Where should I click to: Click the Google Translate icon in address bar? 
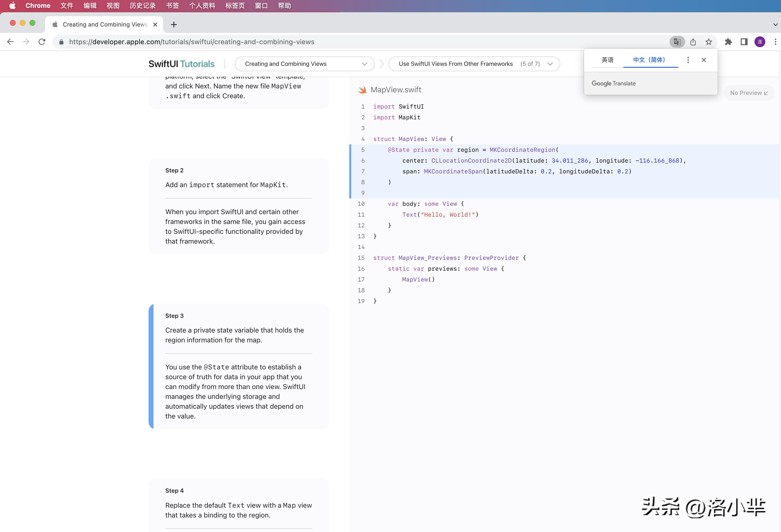point(677,42)
